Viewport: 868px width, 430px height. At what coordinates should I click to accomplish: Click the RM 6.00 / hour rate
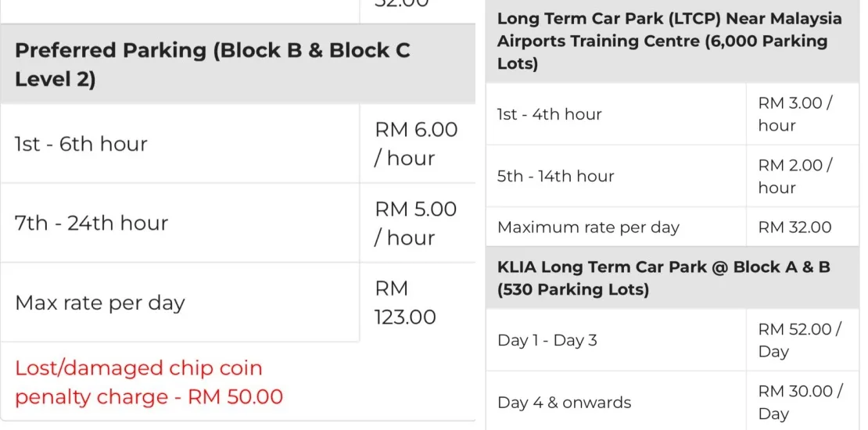click(x=416, y=144)
